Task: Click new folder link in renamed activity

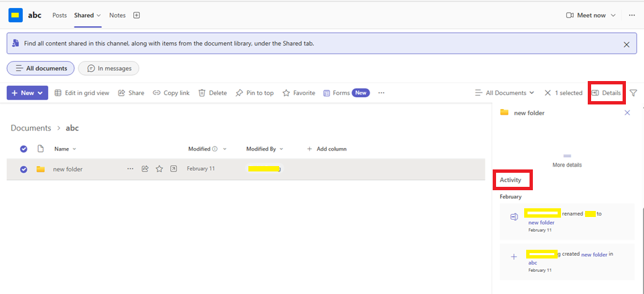Action: (x=542, y=222)
